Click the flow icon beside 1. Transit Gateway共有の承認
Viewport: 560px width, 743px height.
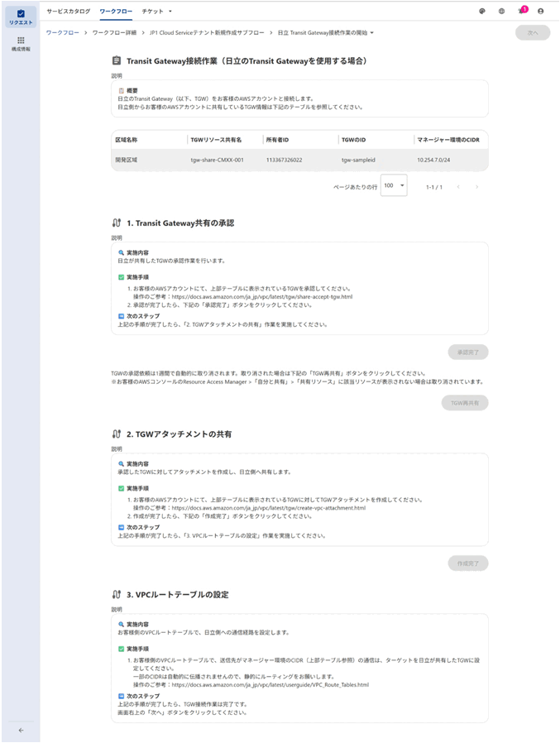tap(117, 223)
